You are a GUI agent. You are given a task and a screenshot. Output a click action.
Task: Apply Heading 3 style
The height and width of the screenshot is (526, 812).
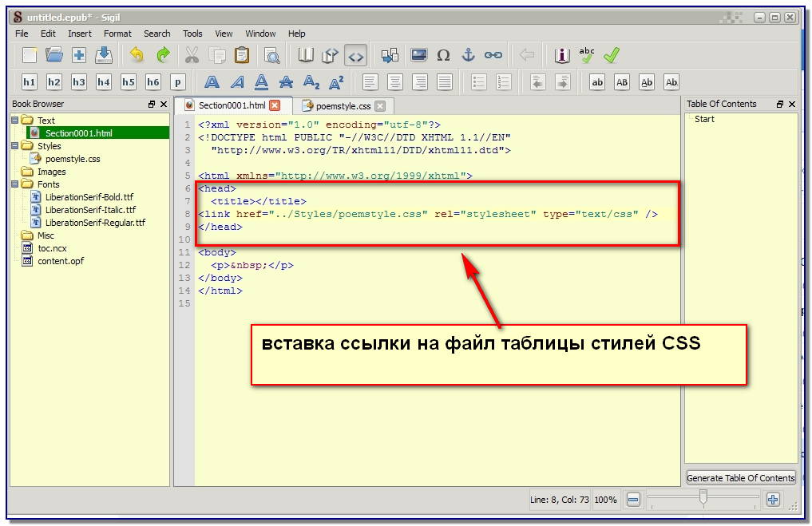coord(79,81)
